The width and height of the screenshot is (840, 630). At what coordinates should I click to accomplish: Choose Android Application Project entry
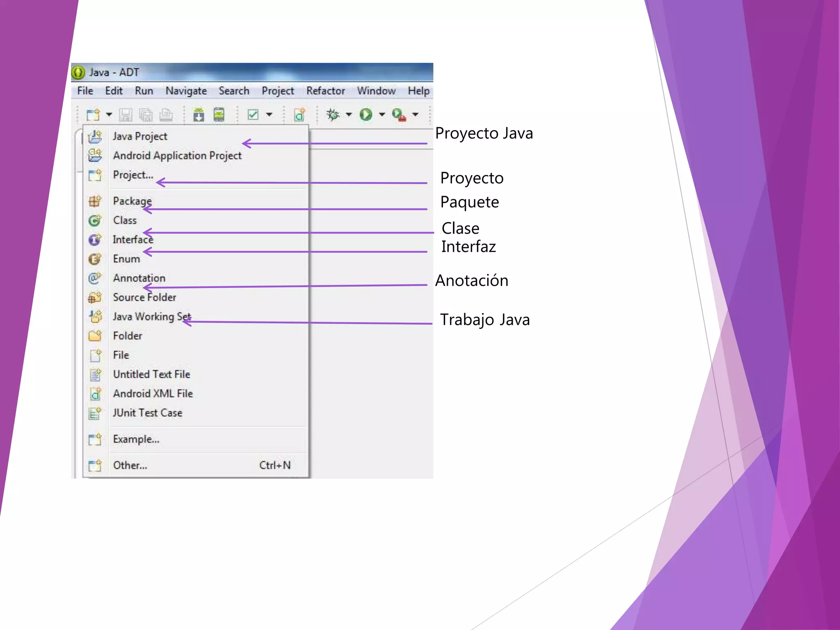(x=196, y=155)
